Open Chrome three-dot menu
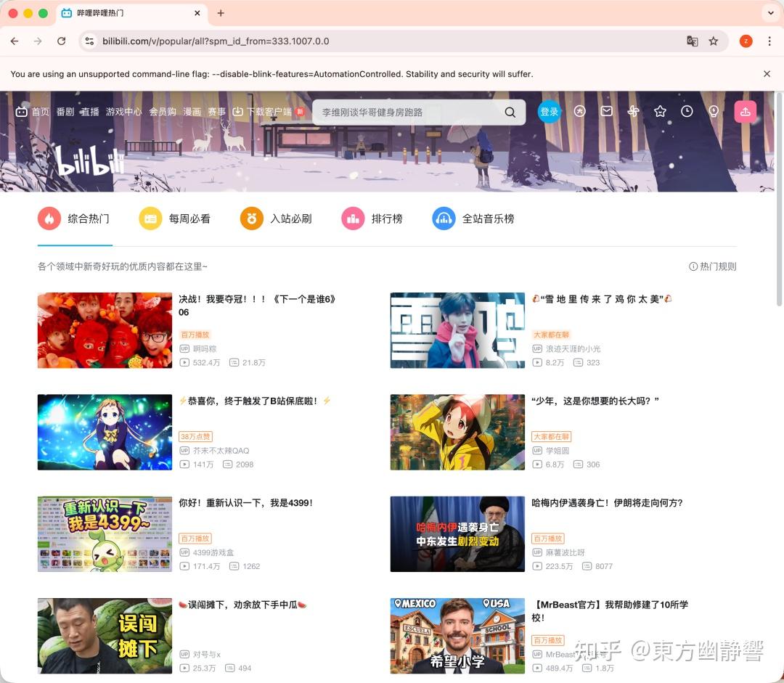Image resolution: width=784 pixels, height=683 pixels. 769,41
